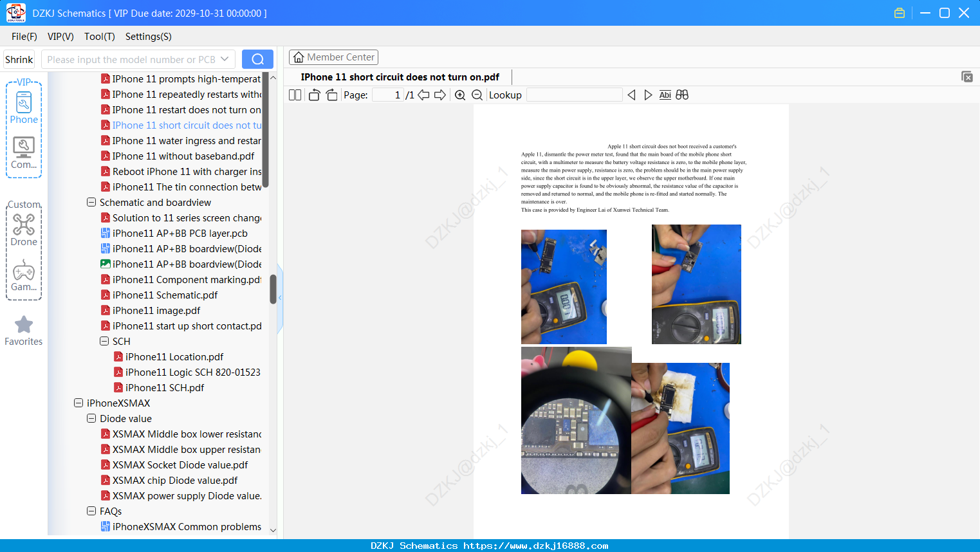Open the dzkj16888.com link in status bar

pyautogui.click(x=535, y=546)
